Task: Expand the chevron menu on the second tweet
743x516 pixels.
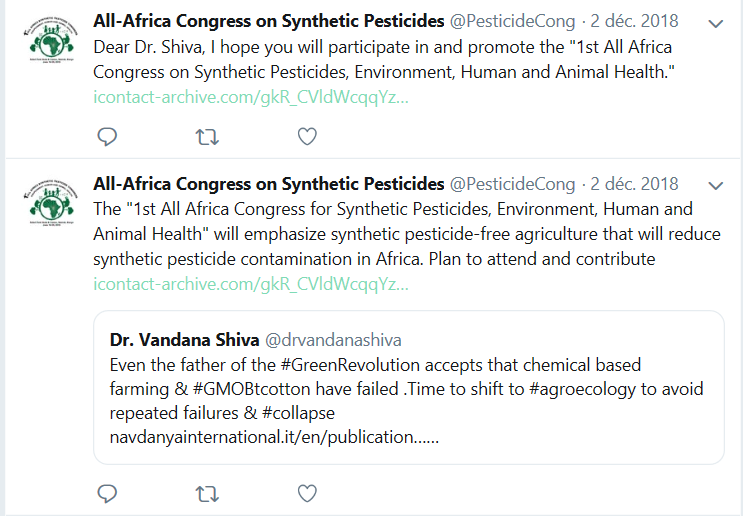Action: [x=716, y=186]
